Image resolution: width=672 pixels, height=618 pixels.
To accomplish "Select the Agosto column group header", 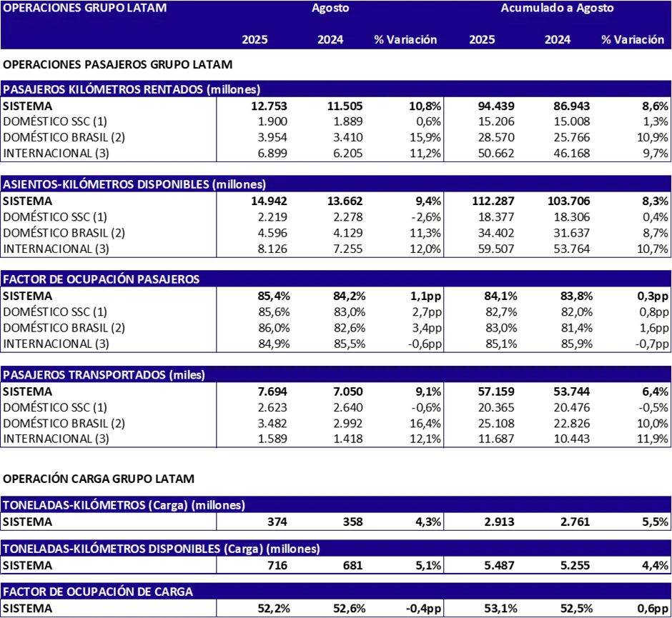I will (x=330, y=9).
